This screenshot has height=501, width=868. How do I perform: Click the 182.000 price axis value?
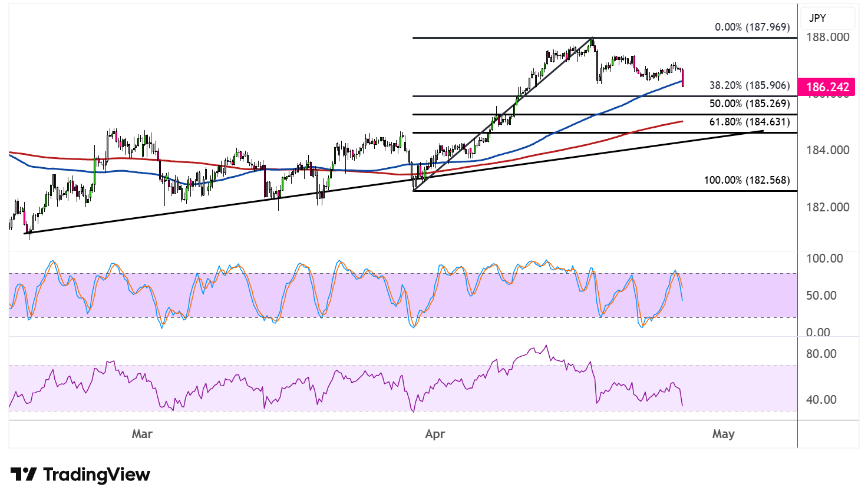click(828, 207)
